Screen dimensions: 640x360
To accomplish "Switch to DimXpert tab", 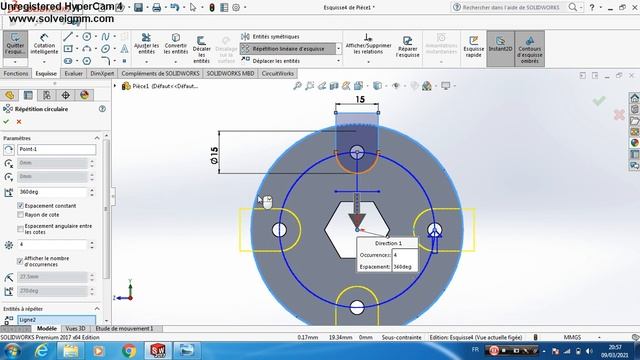I will (102, 73).
